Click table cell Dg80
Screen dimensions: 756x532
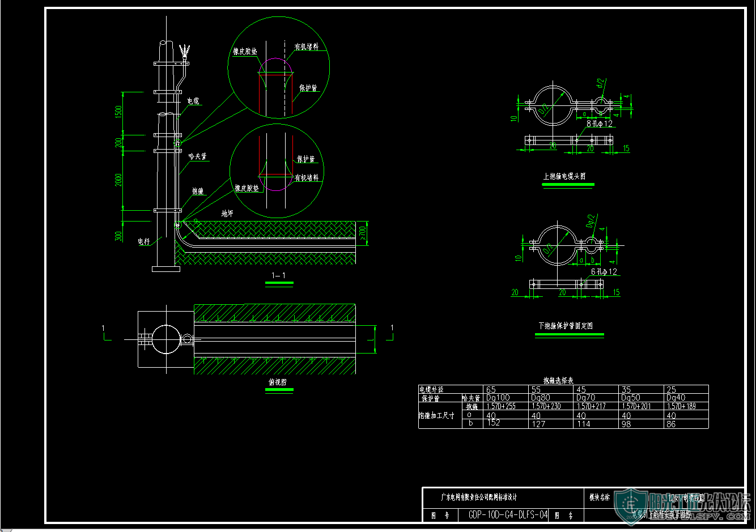click(x=541, y=398)
